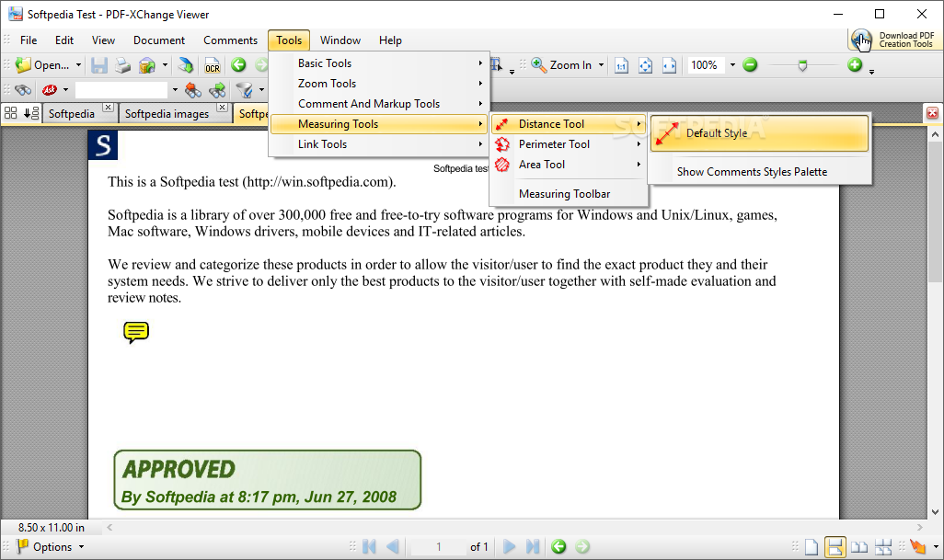
Task: Open the Tools menu
Action: [x=289, y=40]
